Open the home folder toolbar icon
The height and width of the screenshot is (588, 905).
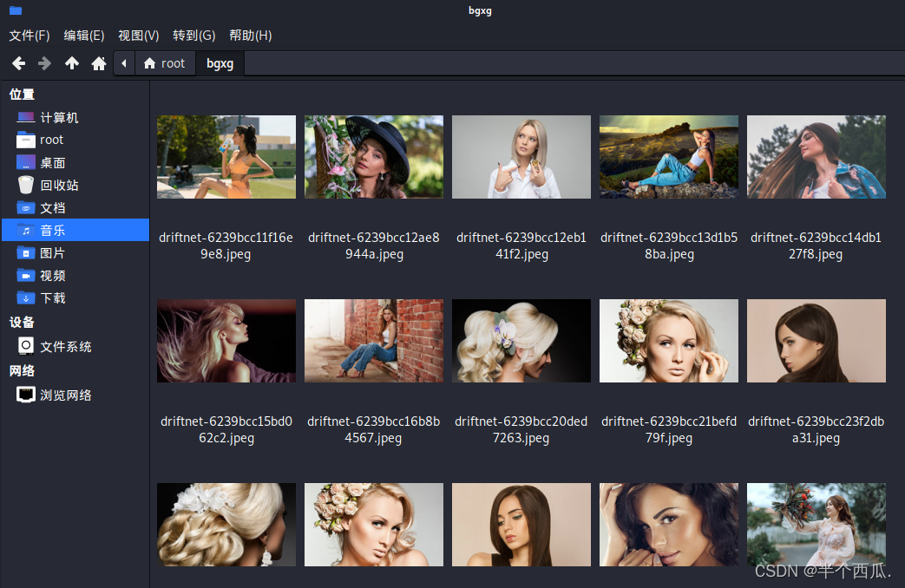pos(99,63)
